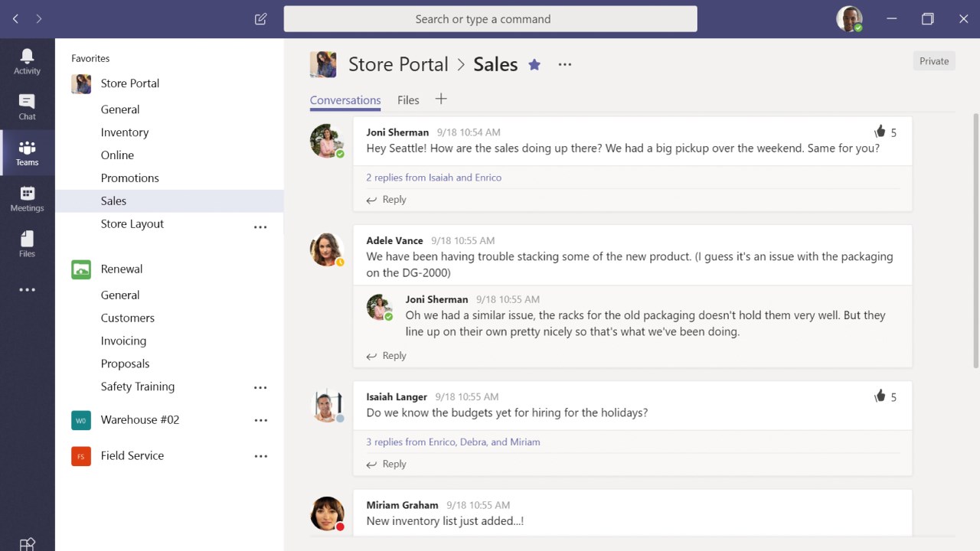The height and width of the screenshot is (551, 980).
Task: Navigate back with the left arrow
Action: [x=15, y=19]
